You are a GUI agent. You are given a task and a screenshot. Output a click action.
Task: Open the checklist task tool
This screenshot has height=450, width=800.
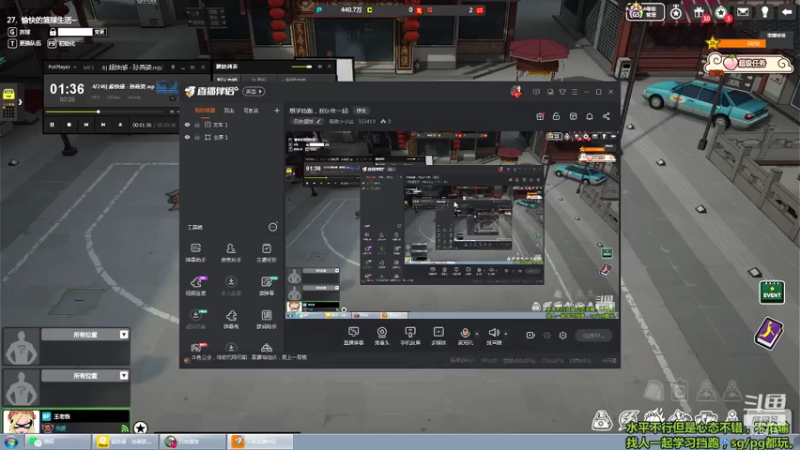tap(266, 253)
